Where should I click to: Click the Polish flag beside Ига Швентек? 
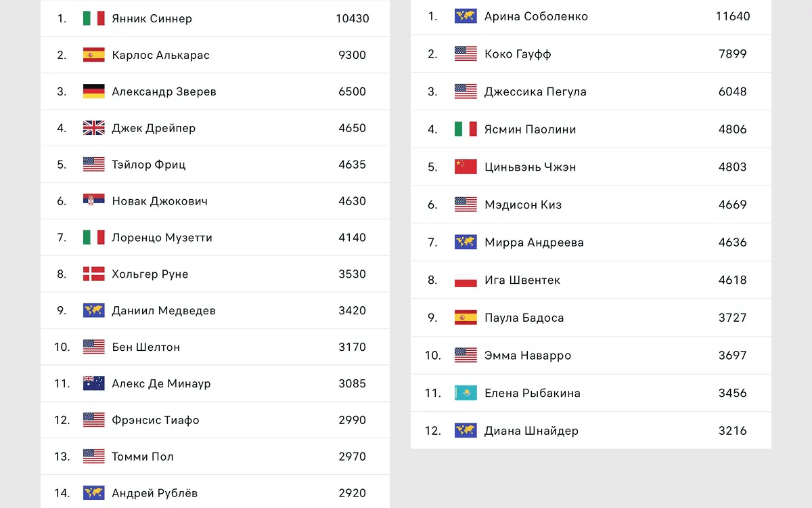[x=466, y=280]
